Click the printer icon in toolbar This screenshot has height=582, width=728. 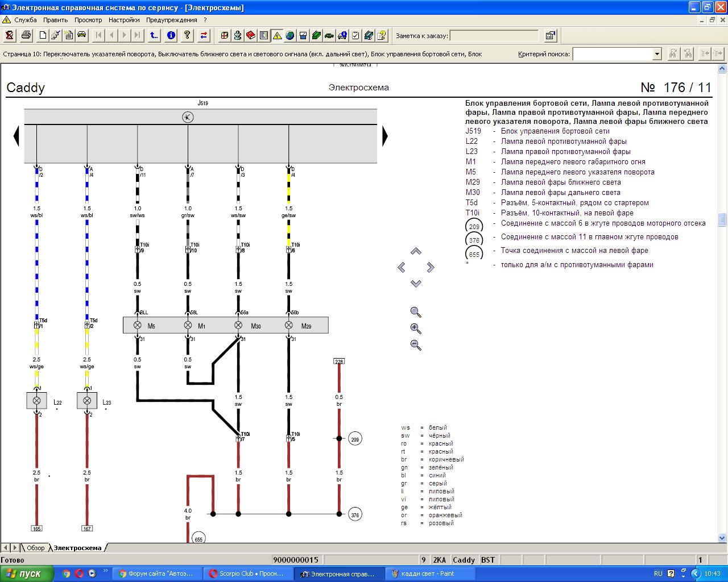(x=26, y=35)
